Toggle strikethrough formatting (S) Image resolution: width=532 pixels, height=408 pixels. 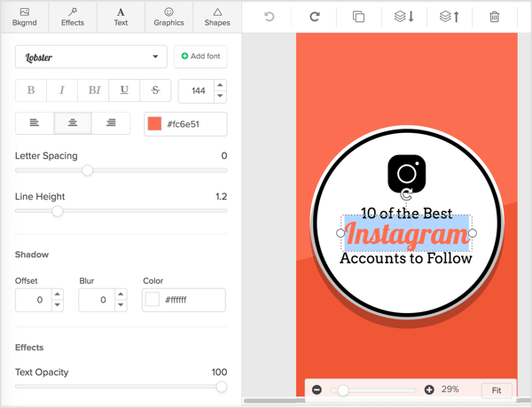tap(155, 90)
